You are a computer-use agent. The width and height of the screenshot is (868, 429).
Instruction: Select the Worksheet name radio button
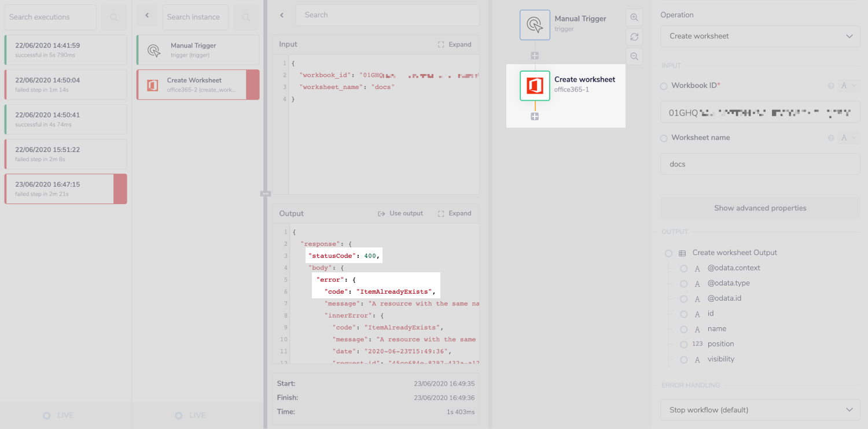click(663, 137)
